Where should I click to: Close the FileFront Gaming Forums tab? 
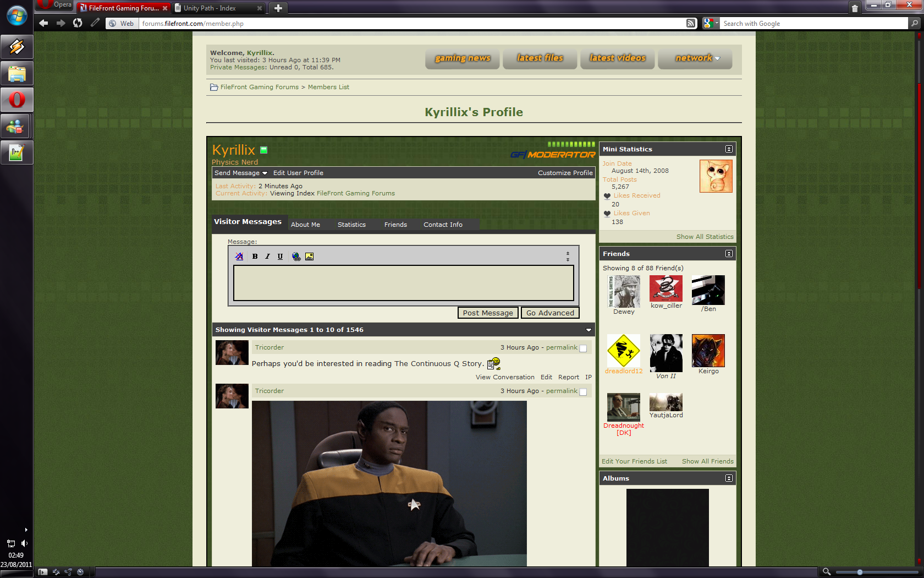pos(165,8)
